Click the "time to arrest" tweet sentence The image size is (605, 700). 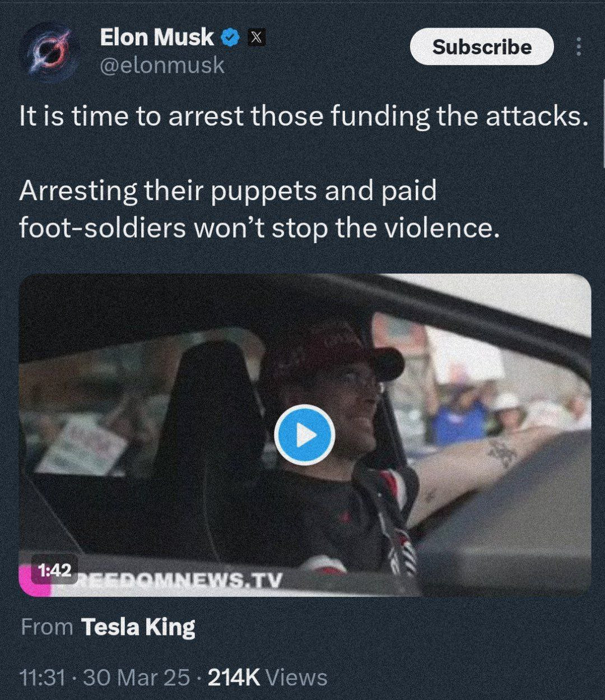pos(302,117)
